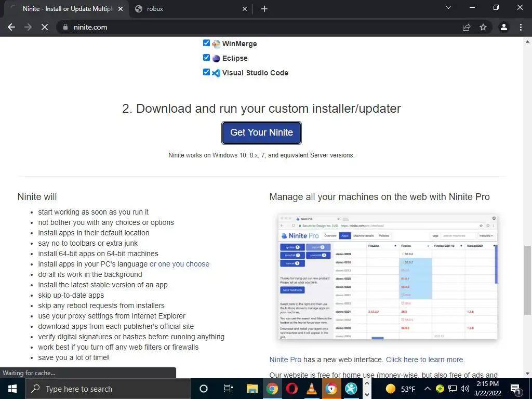Click the 'Ninite will' heading
Image resolution: width=532 pixels, height=399 pixels.
pos(37,197)
